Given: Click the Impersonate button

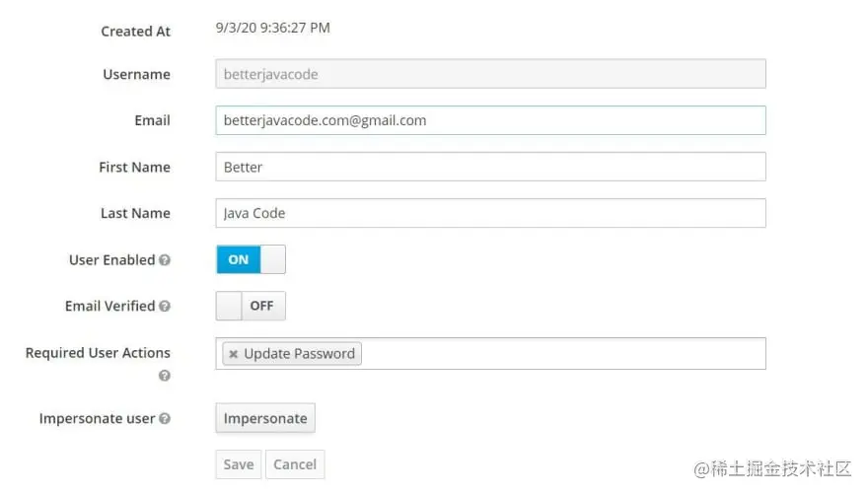Looking at the screenshot, I should pyautogui.click(x=265, y=418).
